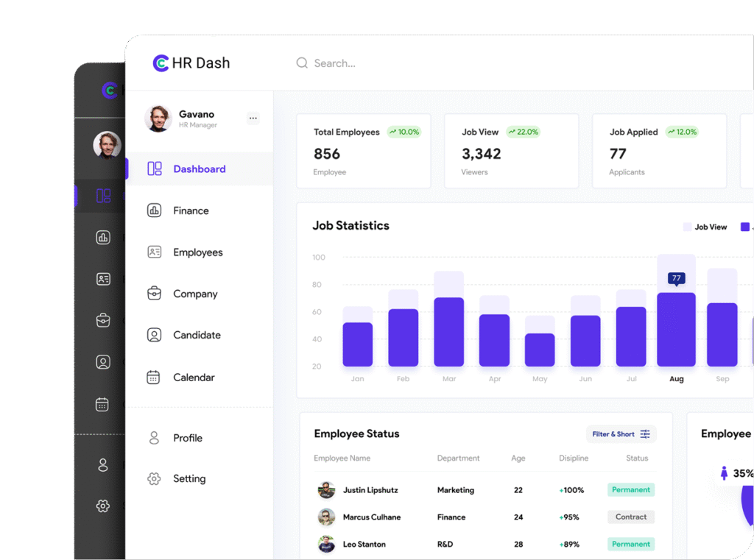Viewport: 754px width, 560px height.
Task: Open the Filter & Short options
Action: (x=621, y=434)
